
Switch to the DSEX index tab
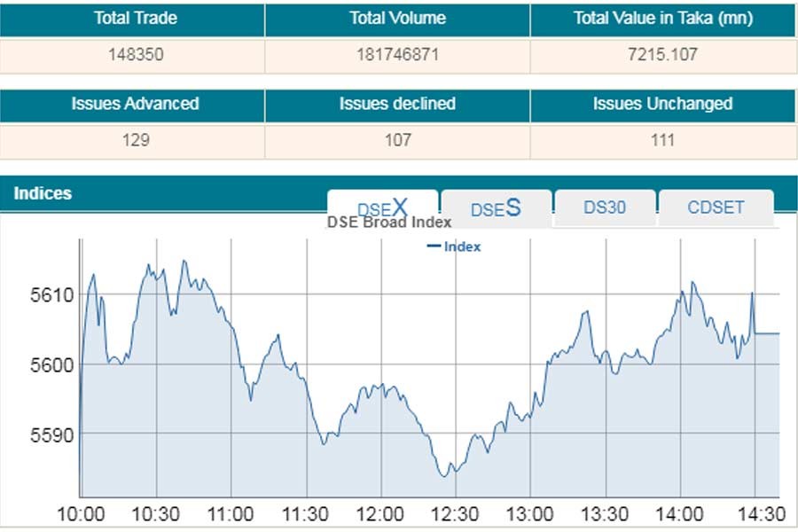point(382,208)
